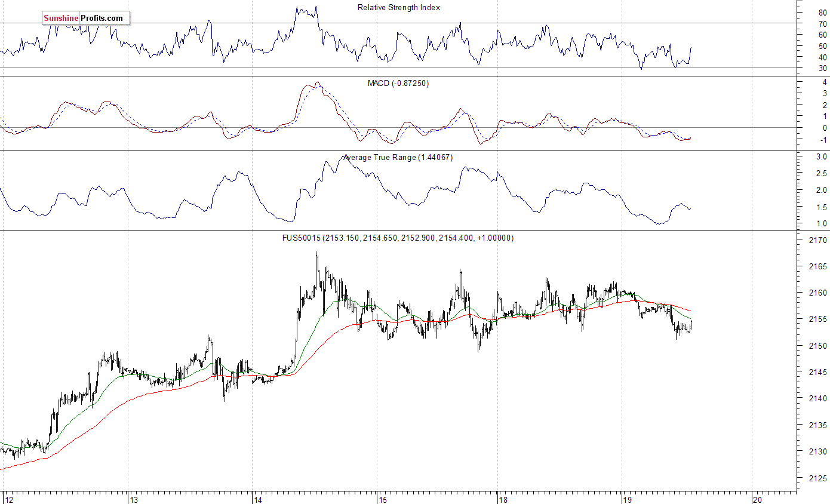Click the MACD (-0.87250) label
This screenshot has height=504, width=830.
click(398, 83)
